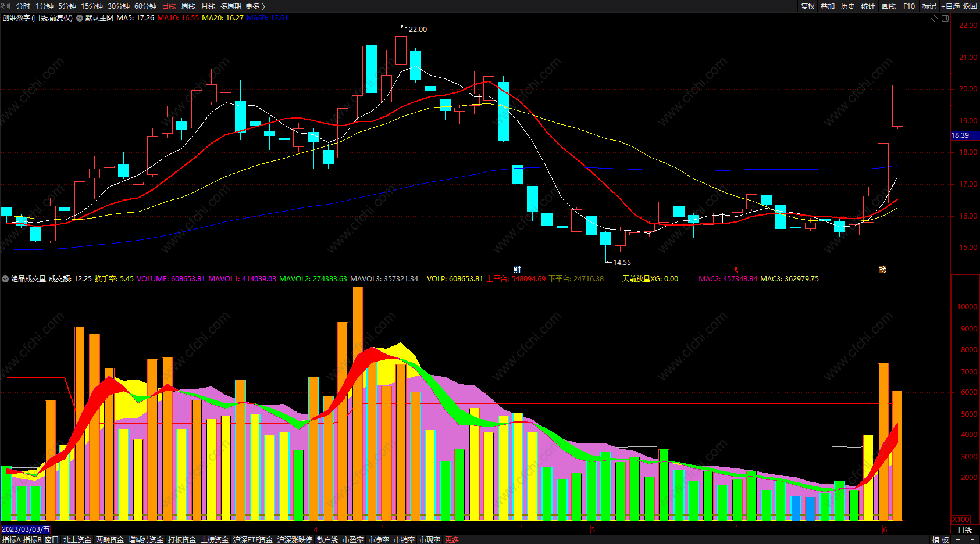Show the 市盈率 indicator
The width and height of the screenshot is (980, 544).
pyautogui.click(x=353, y=539)
